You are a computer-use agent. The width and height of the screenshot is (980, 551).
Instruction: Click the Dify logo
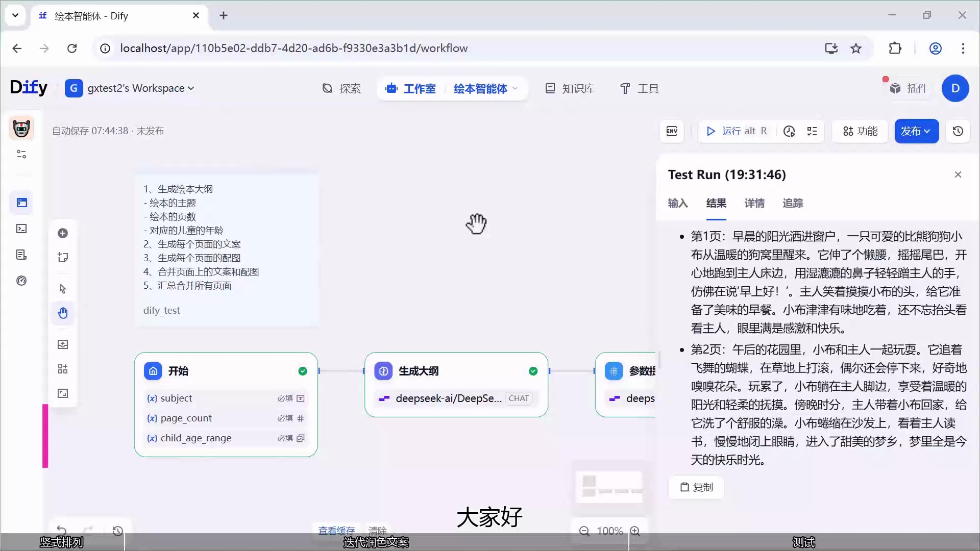point(29,88)
